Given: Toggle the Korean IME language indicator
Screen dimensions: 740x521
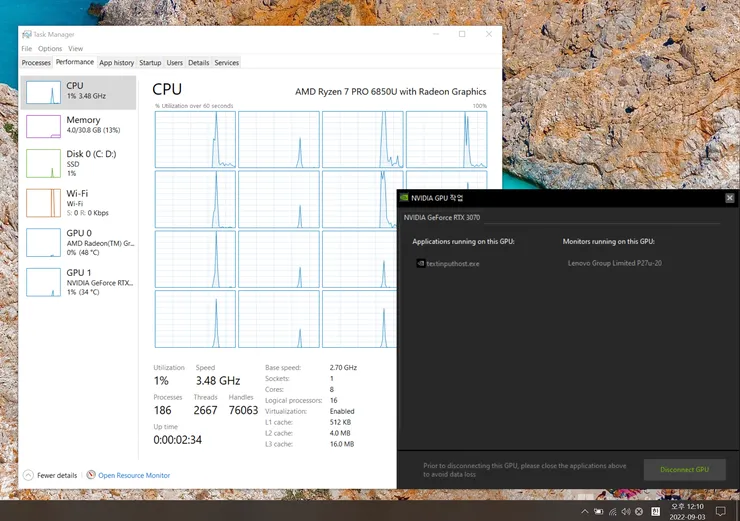Looking at the screenshot, I should pyautogui.click(x=656, y=512).
